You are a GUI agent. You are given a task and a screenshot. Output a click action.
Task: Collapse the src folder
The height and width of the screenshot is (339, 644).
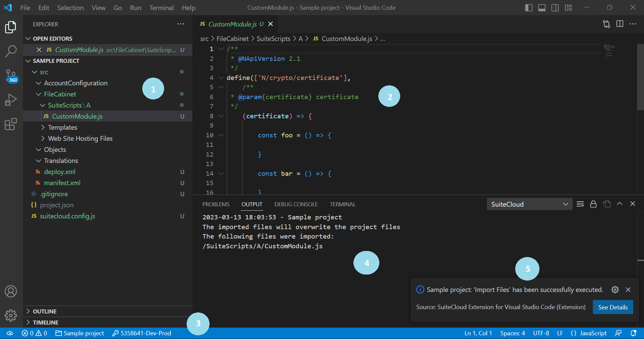[x=34, y=72]
